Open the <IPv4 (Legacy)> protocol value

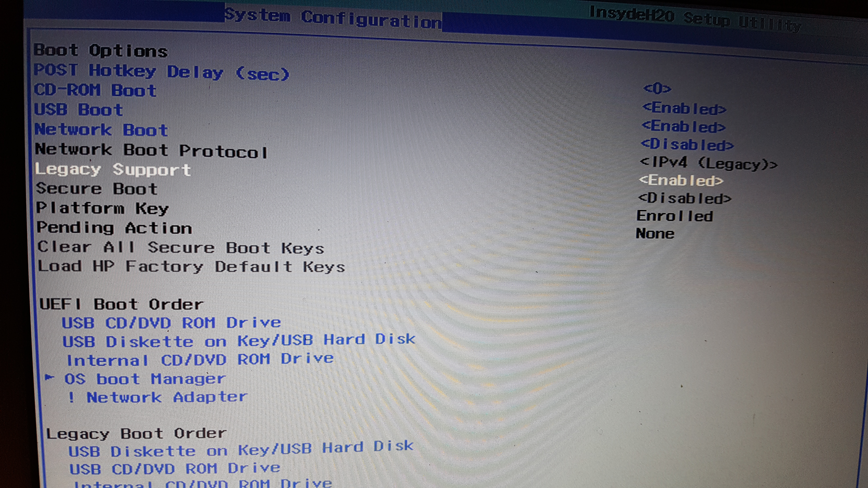709,163
